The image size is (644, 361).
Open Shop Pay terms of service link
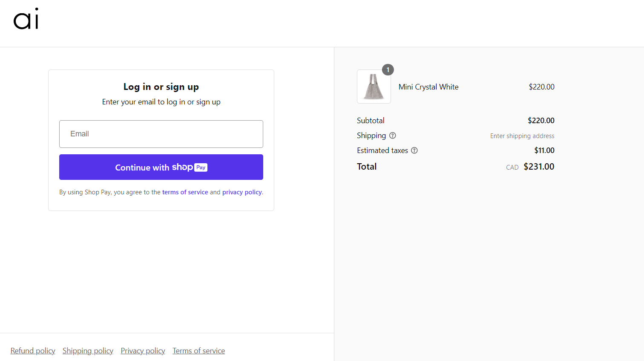pos(185,192)
